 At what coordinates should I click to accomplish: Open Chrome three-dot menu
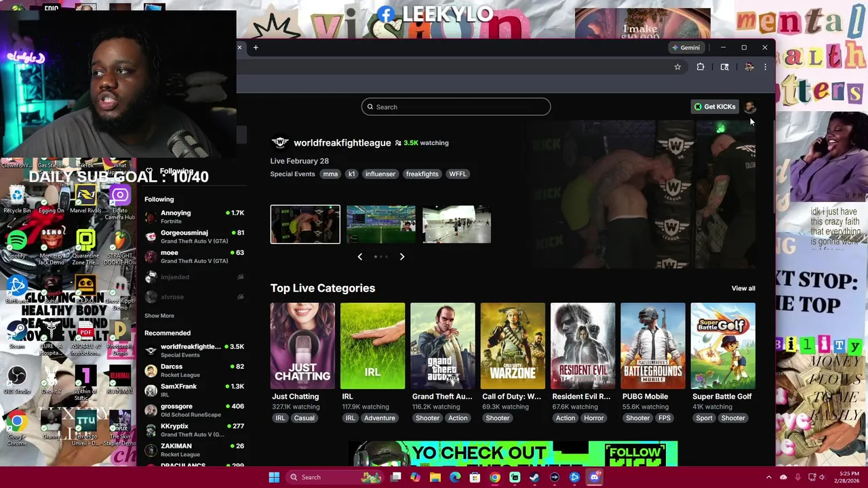[765, 67]
